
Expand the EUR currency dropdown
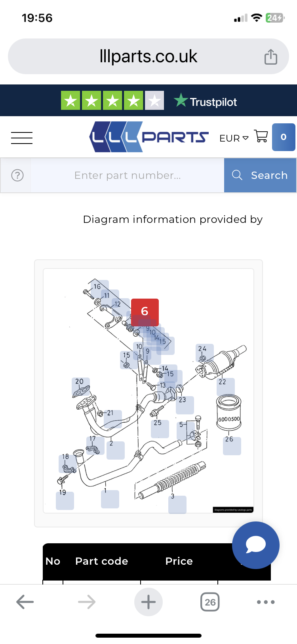(234, 138)
